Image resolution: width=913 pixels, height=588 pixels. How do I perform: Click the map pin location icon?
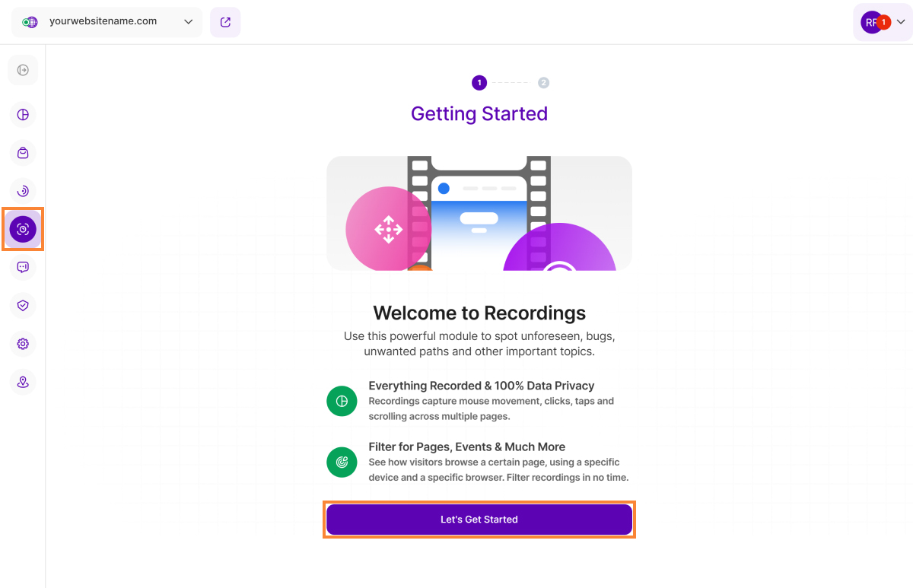(x=23, y=382)
